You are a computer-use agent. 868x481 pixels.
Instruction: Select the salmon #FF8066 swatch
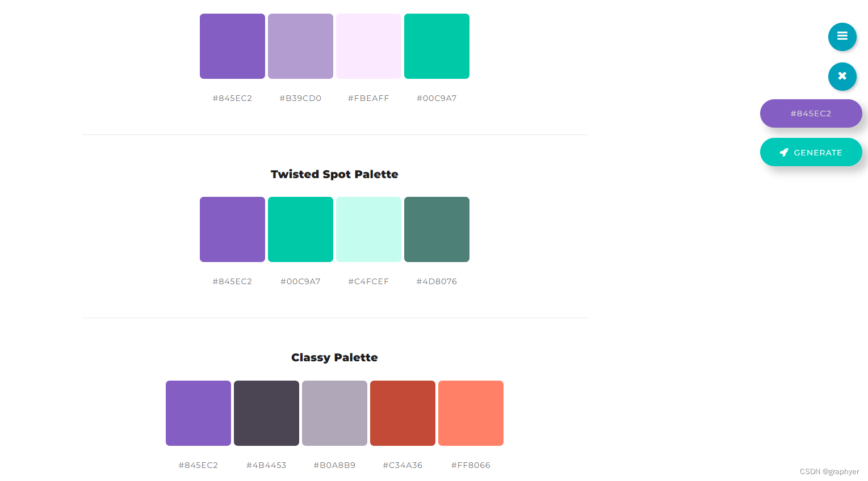pyautogui.click(x=471, y=413)
